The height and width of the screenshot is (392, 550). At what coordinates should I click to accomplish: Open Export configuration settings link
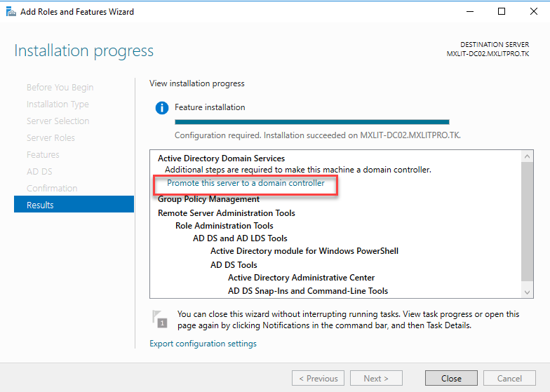pos(203,344)
